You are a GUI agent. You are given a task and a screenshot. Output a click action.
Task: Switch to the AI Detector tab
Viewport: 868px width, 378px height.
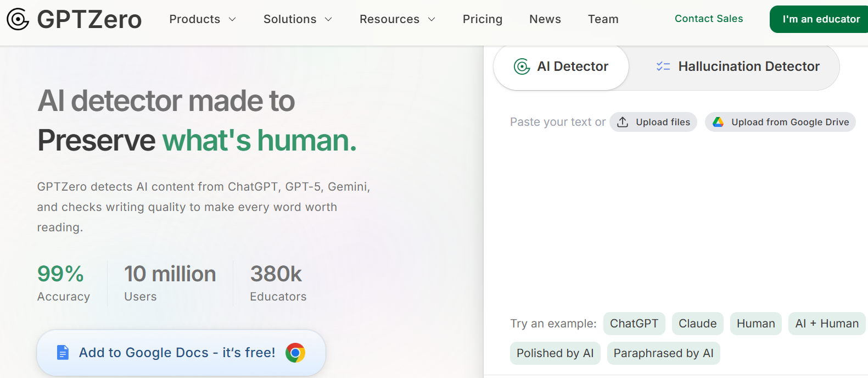click(561, 66)
